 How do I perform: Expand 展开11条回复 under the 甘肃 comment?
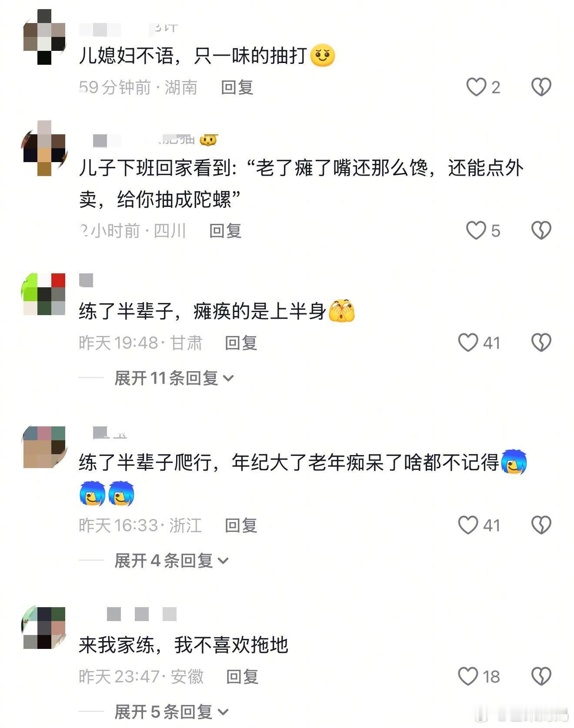click(174, 378)
